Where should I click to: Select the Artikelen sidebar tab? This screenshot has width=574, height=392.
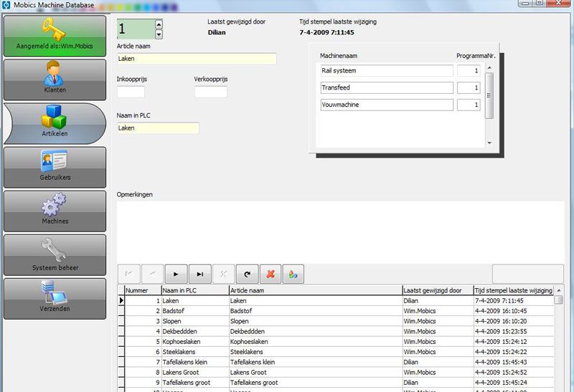[55, 123]
